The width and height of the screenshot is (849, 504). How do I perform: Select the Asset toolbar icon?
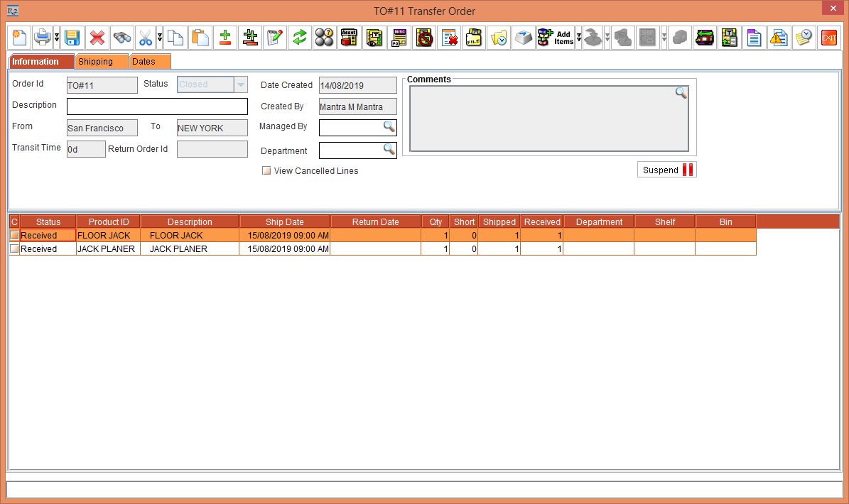(x=349, y=38)
